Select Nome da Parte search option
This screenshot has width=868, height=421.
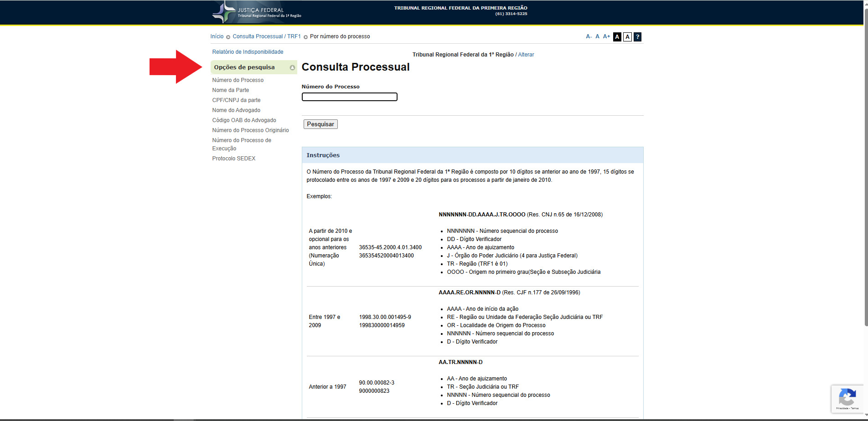coord(230,90)
